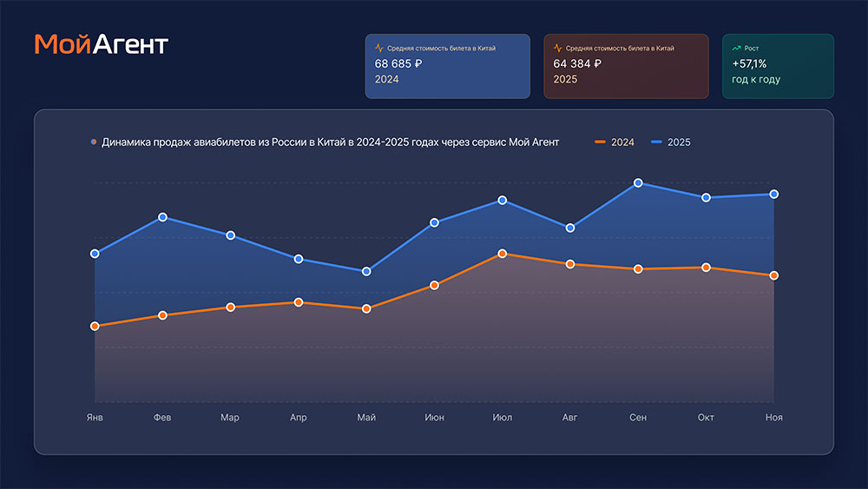Click the green growth arrow icon beside Рост
The height and width of the screenshot is (489, 868).
[736, 49]
